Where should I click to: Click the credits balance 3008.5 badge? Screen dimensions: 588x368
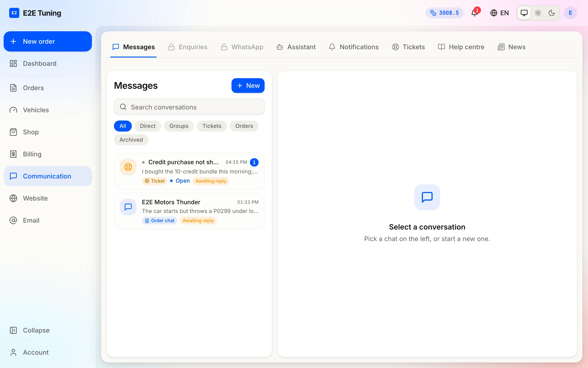[x=444, y=13]
